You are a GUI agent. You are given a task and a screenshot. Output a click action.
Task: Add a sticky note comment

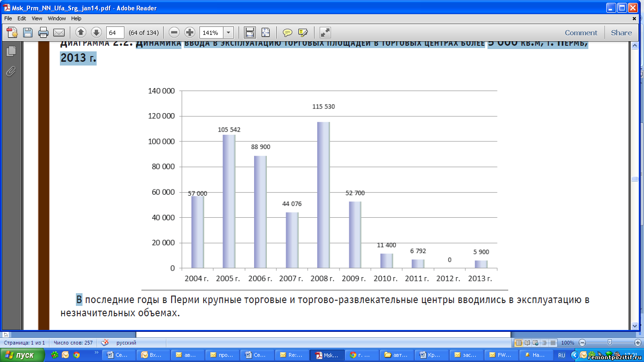(x=287, y=33)
